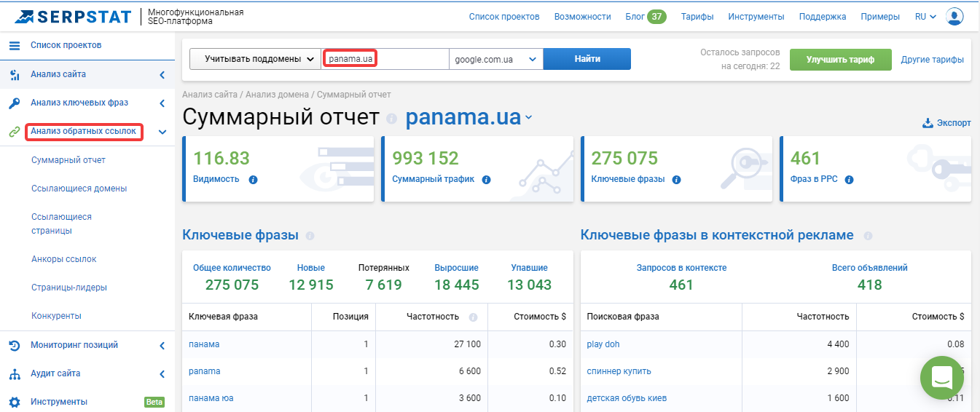Image resolution: width=980 pixels, height=412 pixels.
Task: Collapse the Анализ обратных ссылок section chevron
Action: pyautogui.click(x=162, y=132)
